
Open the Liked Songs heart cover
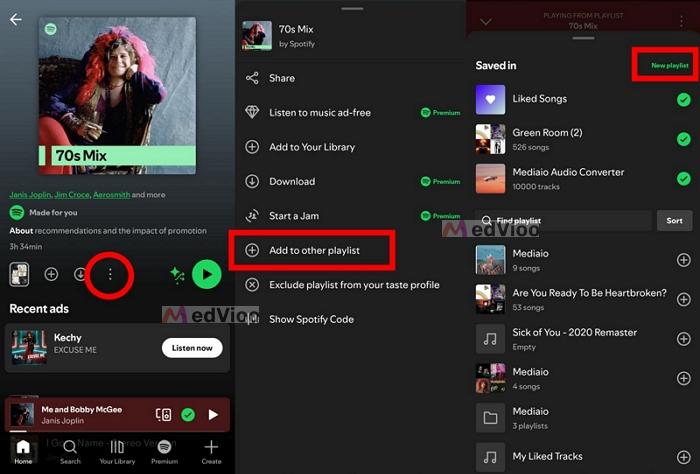tap(490, 100)
